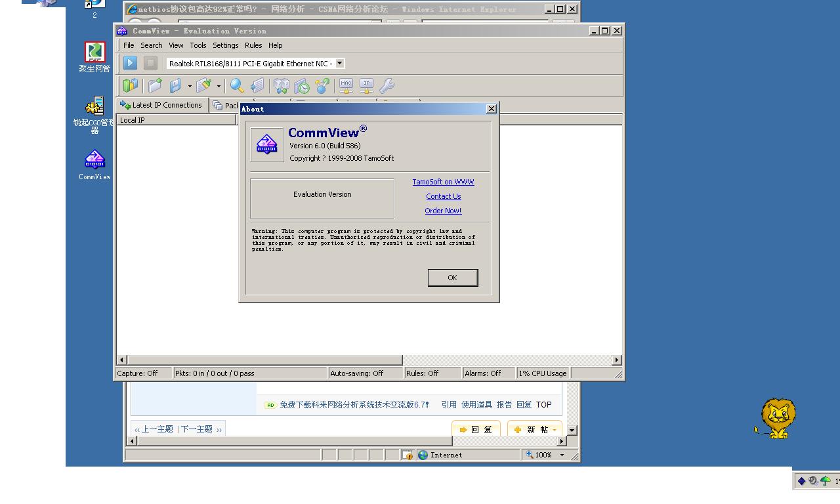This screenshot has height=504, width=840.
Task: Clear capture data with the broom icon
Action: (x=205, y=85)
